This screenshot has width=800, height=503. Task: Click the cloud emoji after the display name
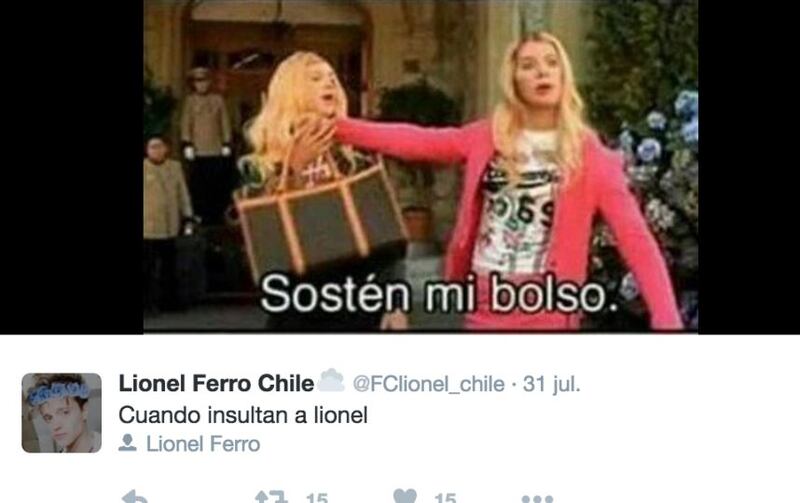point(331,381)
